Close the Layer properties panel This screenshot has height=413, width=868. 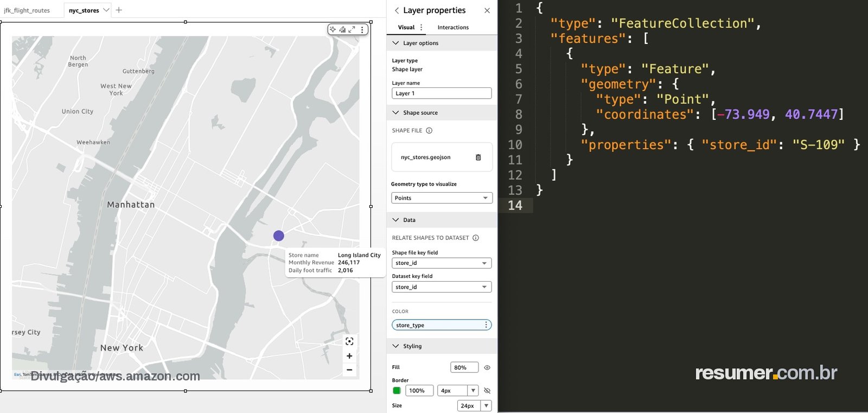(487, 10)
